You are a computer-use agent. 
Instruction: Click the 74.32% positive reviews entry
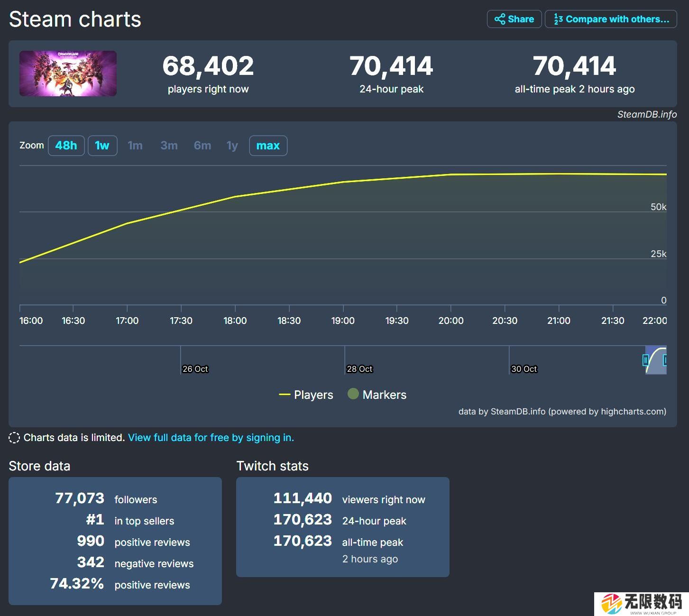tap(120, 584)
